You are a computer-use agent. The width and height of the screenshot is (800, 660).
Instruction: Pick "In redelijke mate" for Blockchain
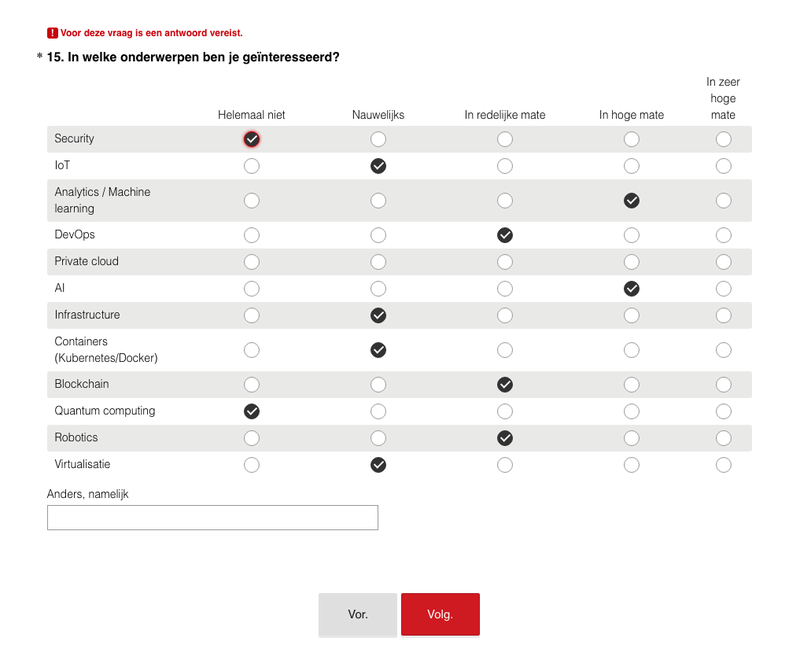pyautogui.click(x=504, y=384)
